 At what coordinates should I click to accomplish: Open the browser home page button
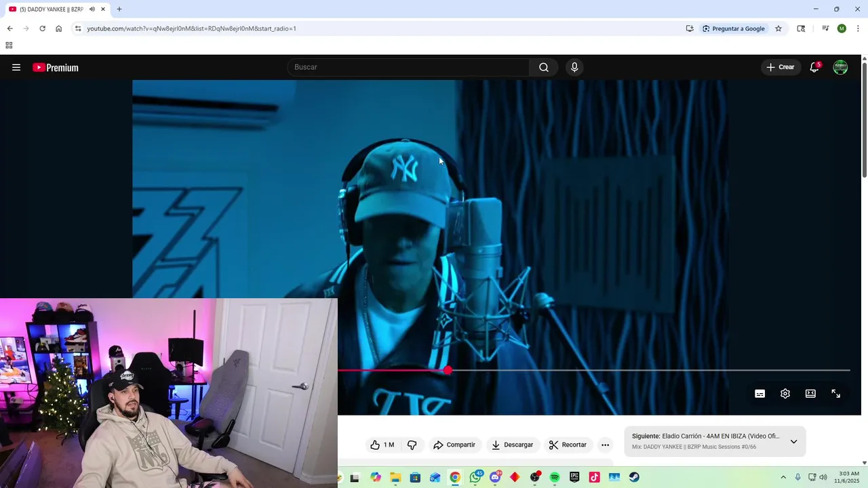point(58,28)
